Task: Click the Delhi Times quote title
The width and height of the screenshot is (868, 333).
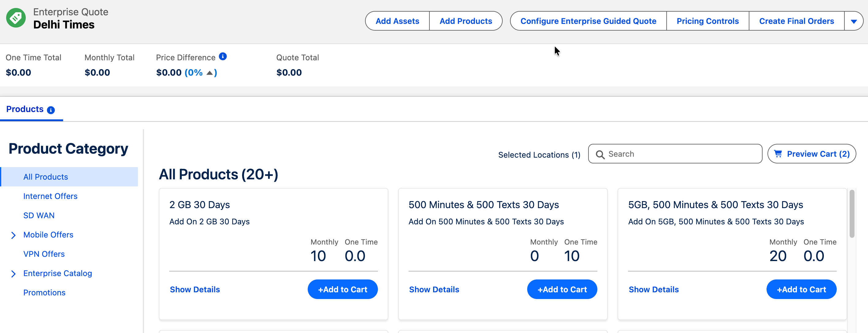Action: [64, 24]
